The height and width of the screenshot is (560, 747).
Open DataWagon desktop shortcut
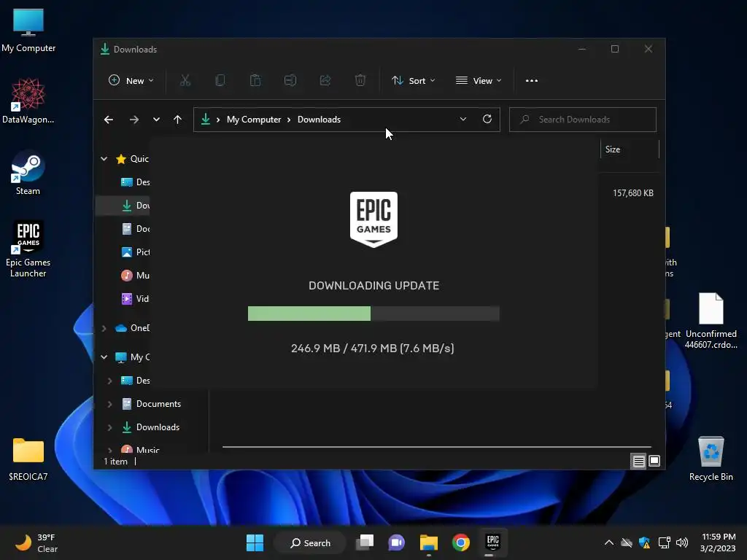click(28, 101)
